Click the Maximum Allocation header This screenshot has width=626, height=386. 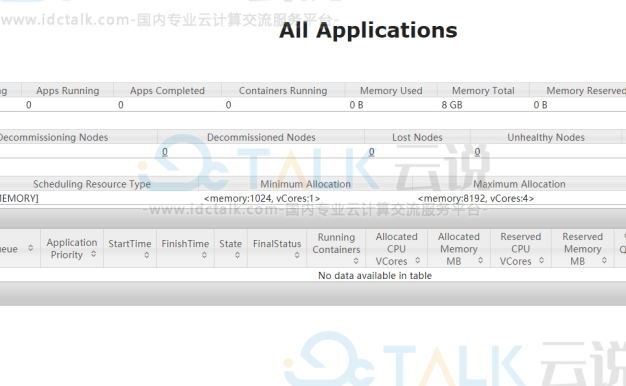pos(519,184)
